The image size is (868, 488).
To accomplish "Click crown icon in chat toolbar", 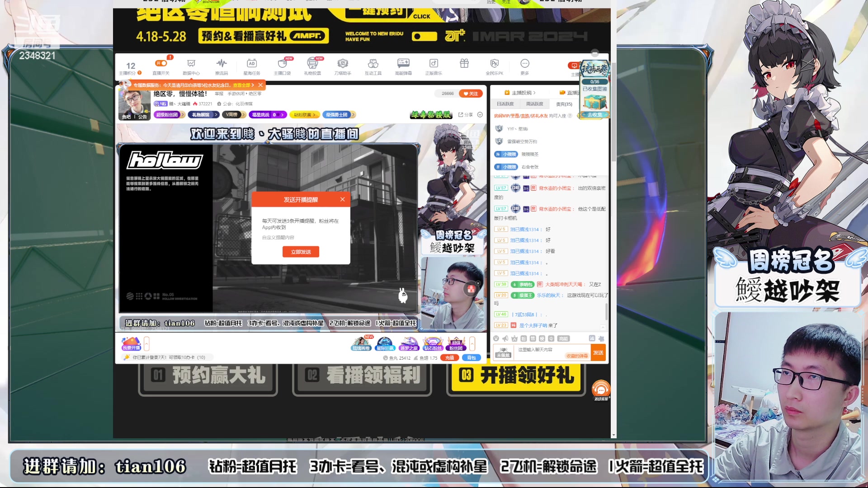I will (514, 338).
